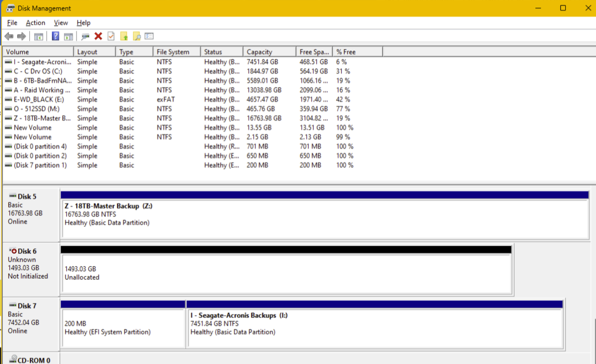Click the CD-ROM 0 disc icon
Screen dimensions: 596x364
pos(13,359)
